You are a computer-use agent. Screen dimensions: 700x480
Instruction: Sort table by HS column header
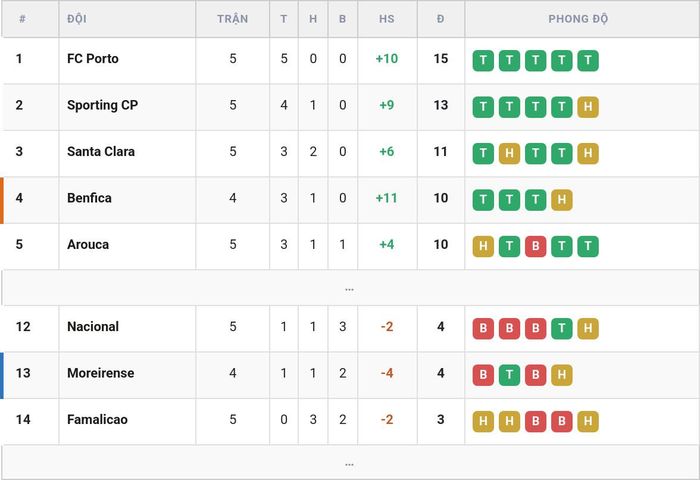(387, 19)
